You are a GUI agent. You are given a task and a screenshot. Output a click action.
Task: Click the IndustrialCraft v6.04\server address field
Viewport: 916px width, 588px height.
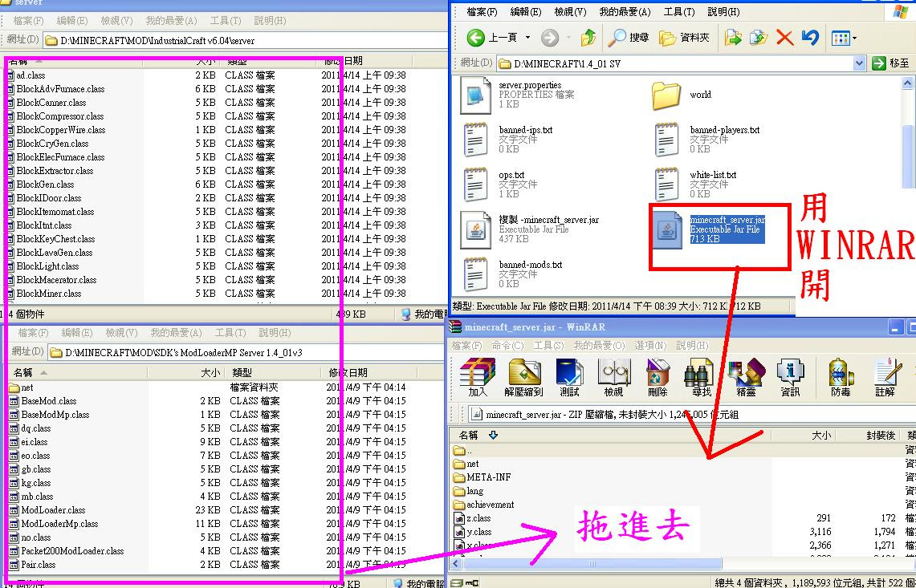pos(246,40)
